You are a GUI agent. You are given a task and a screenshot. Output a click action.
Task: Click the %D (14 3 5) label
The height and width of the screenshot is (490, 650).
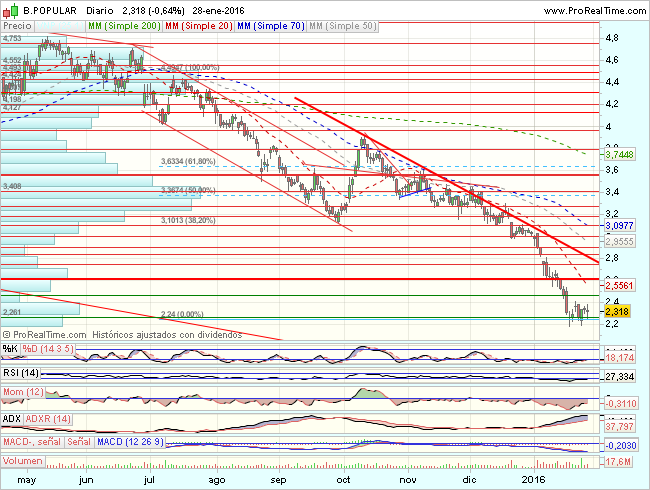[48, 349]
